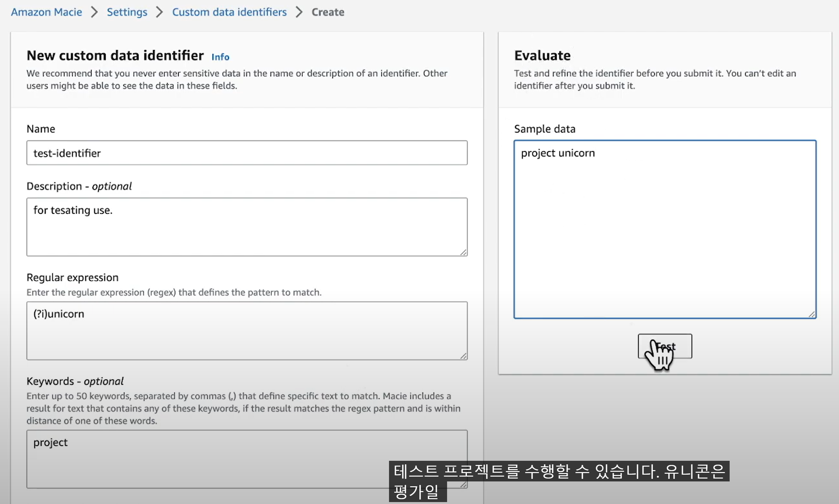Click the Sample data text area
The width and height of the screenshot is (839, 504).
pyautogui.click(x=664, y=229)
